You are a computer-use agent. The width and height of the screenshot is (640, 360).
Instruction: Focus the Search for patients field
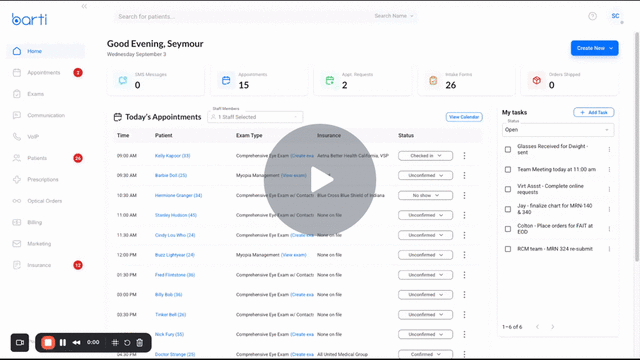pos(245,16)
